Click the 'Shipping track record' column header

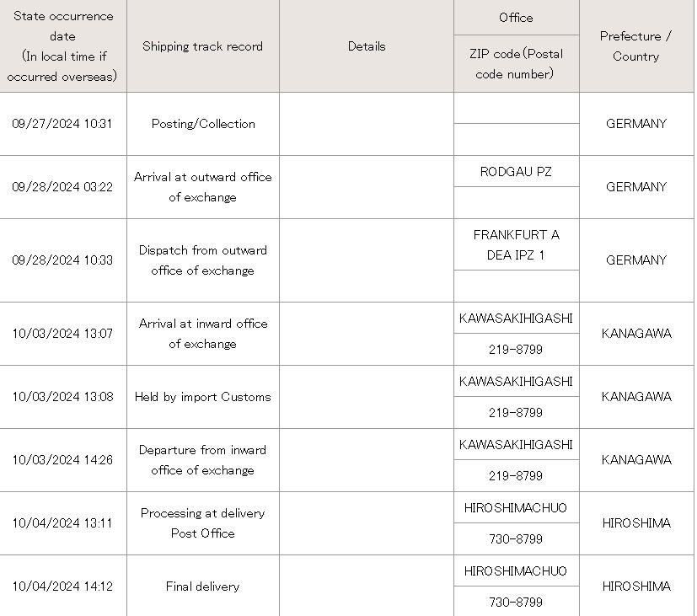pos(203,46)
